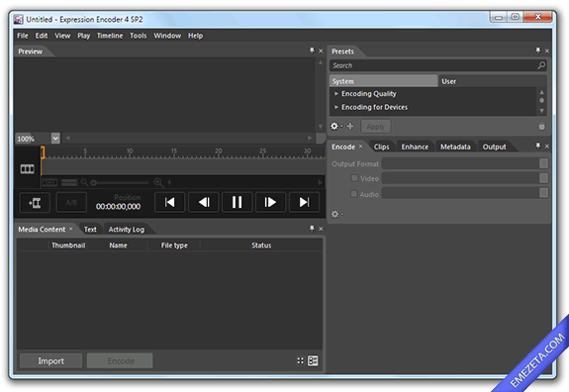Open the File menu
Image resolution: width=569 pixels, height=392 pixels.
click(23, 36)
